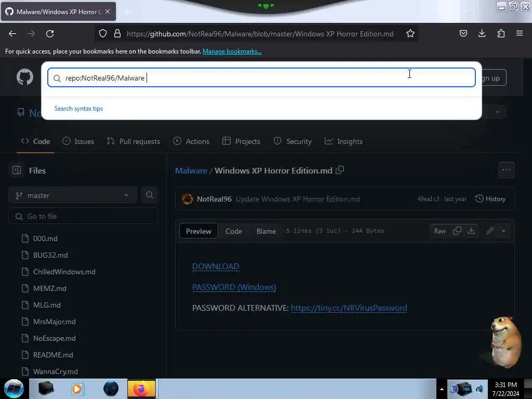Image resolution: width=532 pixels, height=399 pixels.
Task: Follow the DOWNLOAD link
Action: coord(216,267)
